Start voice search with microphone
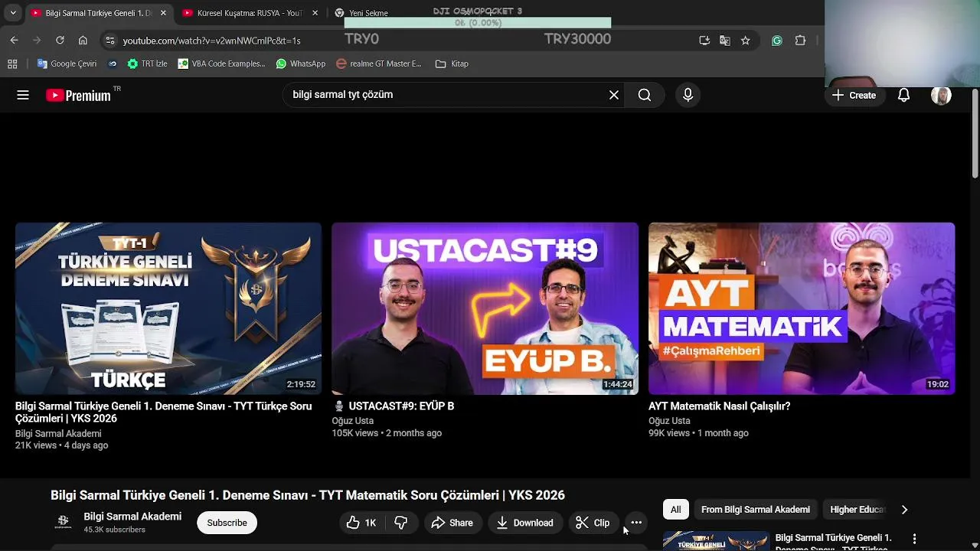The width and height of the screenshot is (980, 551). pos(688,95)
